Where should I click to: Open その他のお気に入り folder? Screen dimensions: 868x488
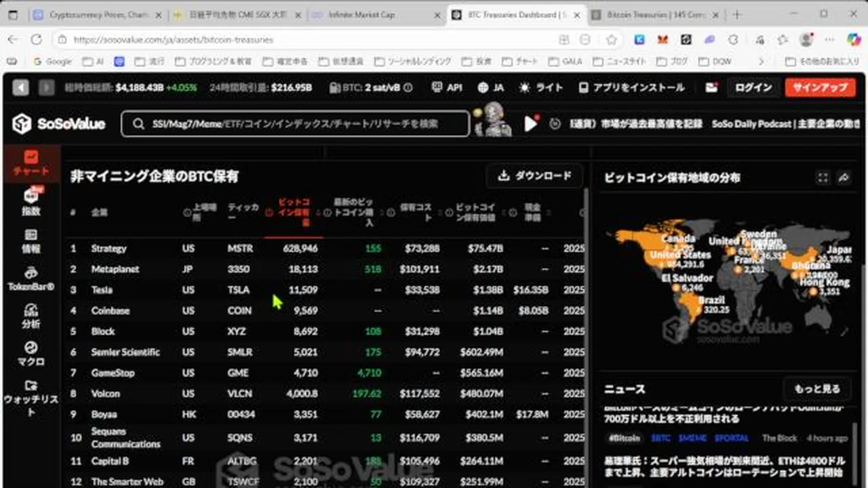pyautogui.click(x=822, y=62)
